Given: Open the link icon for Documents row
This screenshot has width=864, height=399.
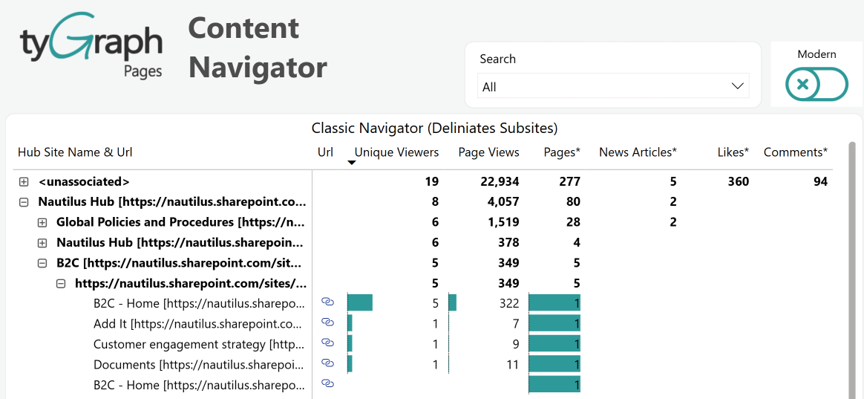Looking at the screenshot, I should [328, 363].
